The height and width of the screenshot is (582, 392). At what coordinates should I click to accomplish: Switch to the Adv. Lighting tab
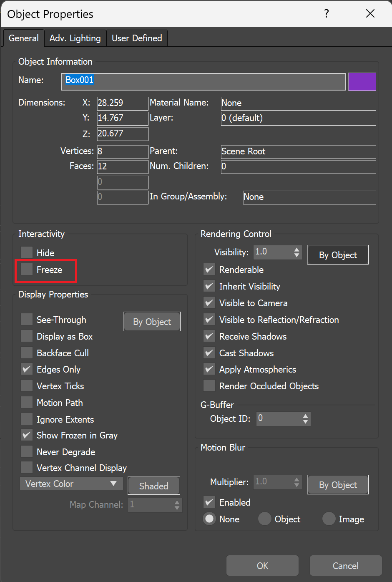tap(75, 38)
